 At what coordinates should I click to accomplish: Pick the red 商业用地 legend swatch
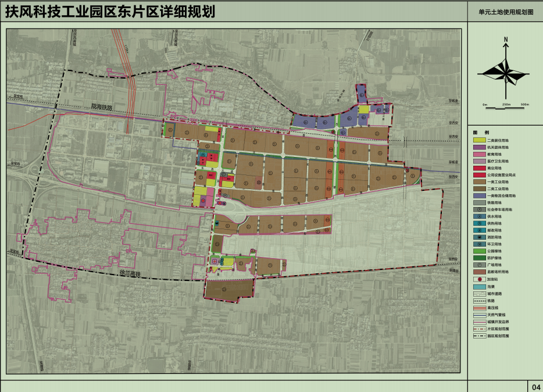(x=478, y=168)
